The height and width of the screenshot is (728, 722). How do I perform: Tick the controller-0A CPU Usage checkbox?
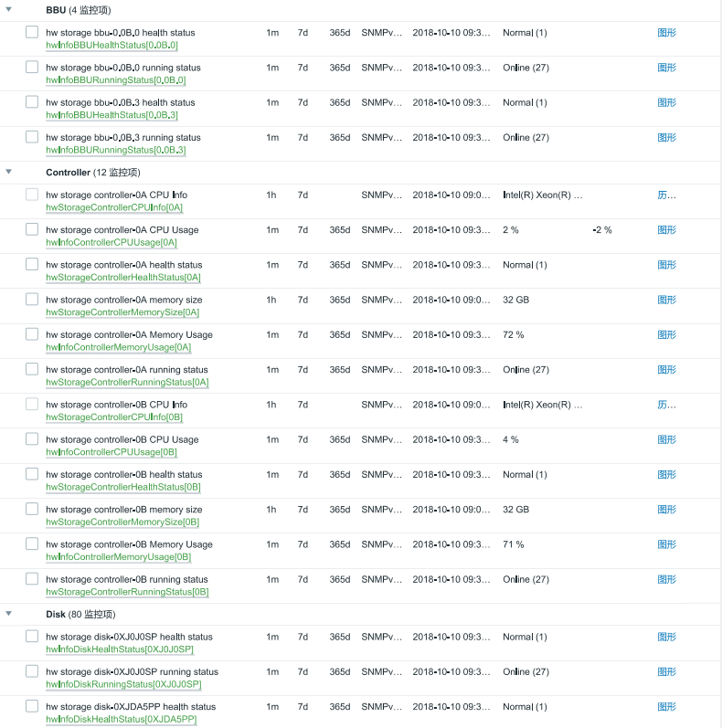click(32, 229)
